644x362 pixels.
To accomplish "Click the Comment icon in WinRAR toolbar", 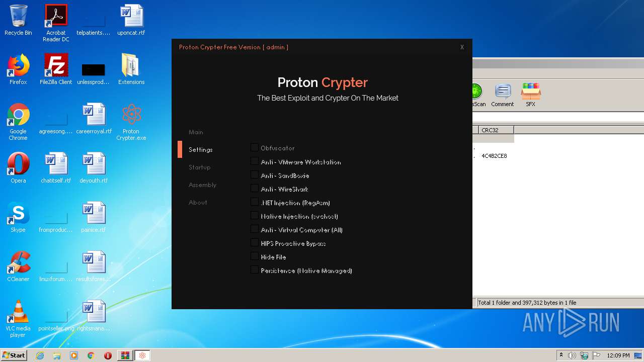I will [x=502, y=95].
